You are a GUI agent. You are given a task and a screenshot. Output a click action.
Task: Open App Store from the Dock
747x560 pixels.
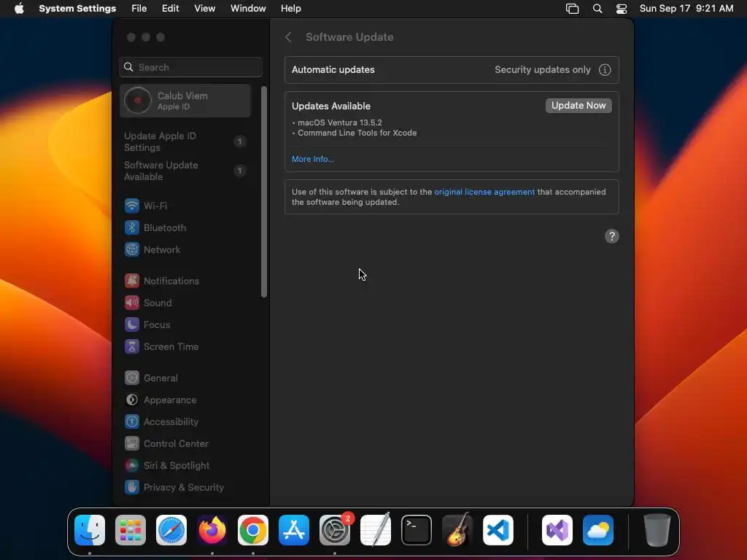tap(294, 530)
